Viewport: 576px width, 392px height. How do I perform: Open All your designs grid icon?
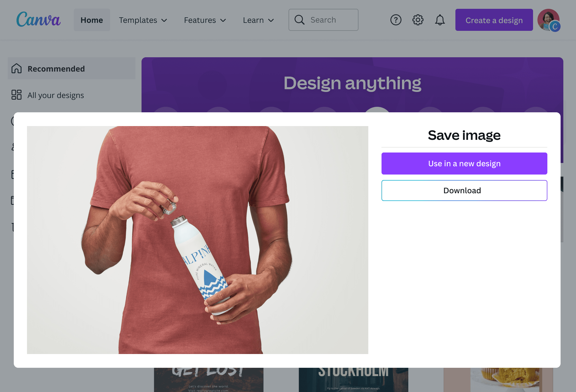[16, 95]
